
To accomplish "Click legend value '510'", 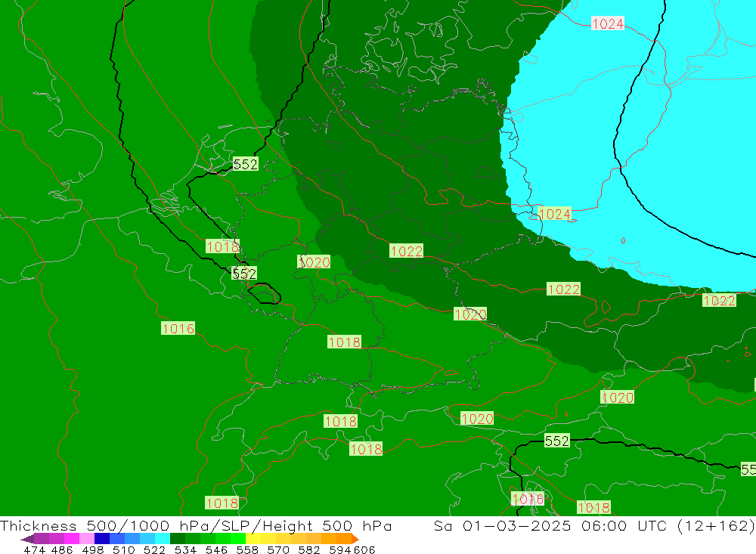I will pos(124,549).
